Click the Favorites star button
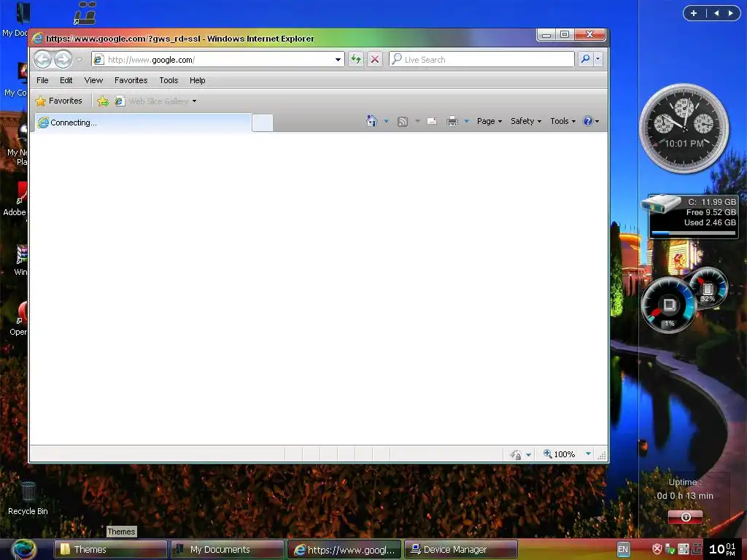The width and height of the screenshot is (747, 560). 59,101
